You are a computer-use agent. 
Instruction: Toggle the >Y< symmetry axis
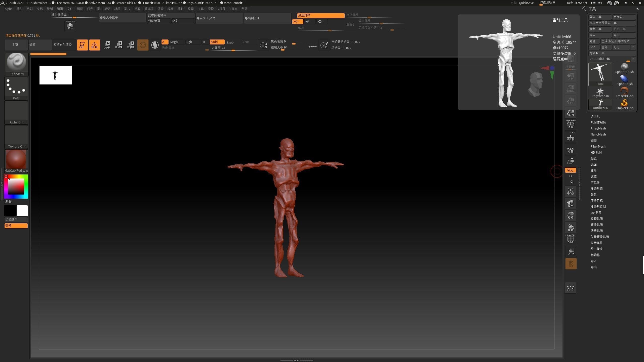(310, 22)
